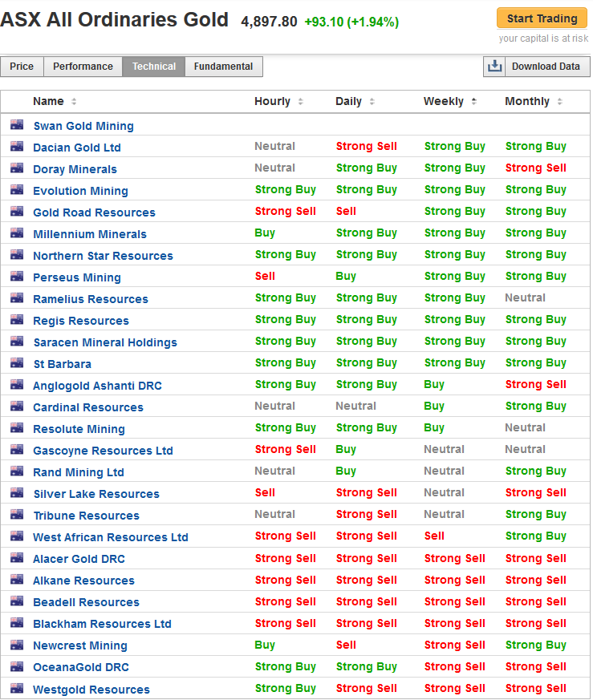Viewport: 593px width, 700px height.
Task: Open Ramelius Resources link
Action: [91, 299]
